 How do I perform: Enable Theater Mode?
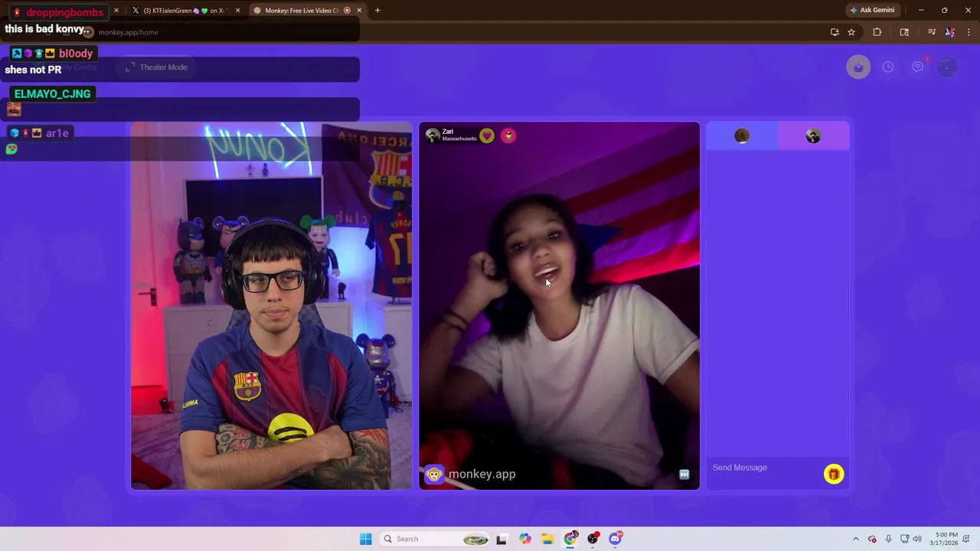click(157, 67)
